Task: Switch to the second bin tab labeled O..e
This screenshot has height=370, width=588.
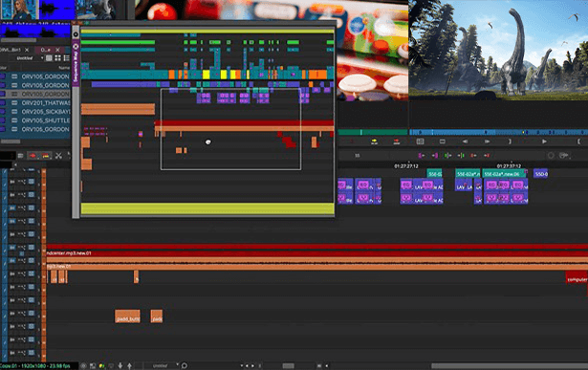Action: pyautogui.click(x=45, y=50)
